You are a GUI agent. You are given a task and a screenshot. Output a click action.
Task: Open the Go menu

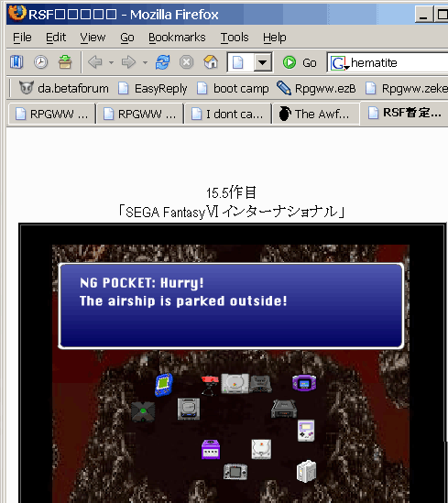point(127,38)
